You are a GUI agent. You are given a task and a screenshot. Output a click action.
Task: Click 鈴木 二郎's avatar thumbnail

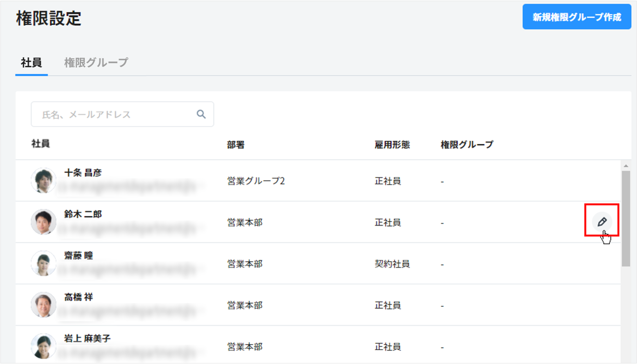tap(44, 222)
